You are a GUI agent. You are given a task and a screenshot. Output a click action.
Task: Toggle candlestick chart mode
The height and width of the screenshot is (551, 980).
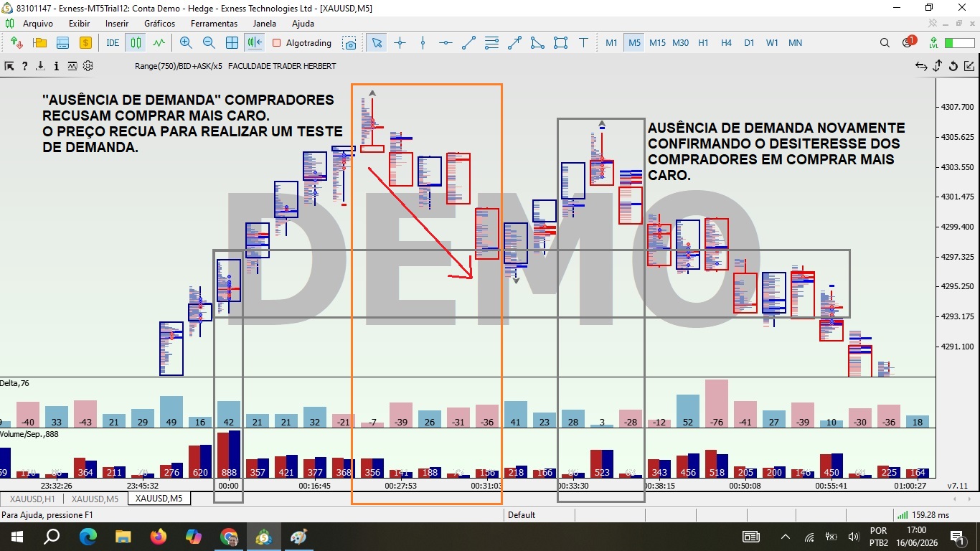click(136, 43)
